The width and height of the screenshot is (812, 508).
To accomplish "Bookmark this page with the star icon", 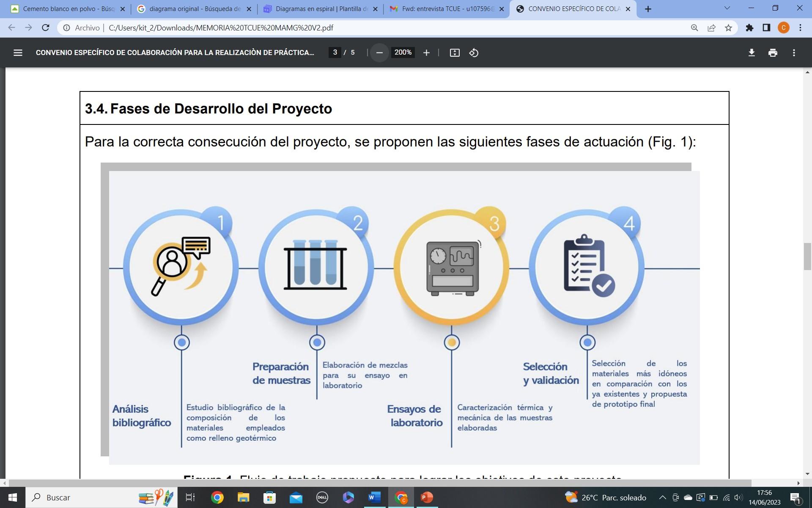I will tap(728, 28).
